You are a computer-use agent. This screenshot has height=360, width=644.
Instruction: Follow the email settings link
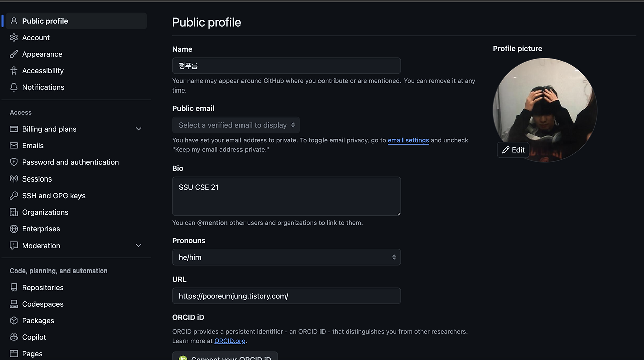(408, 140)
